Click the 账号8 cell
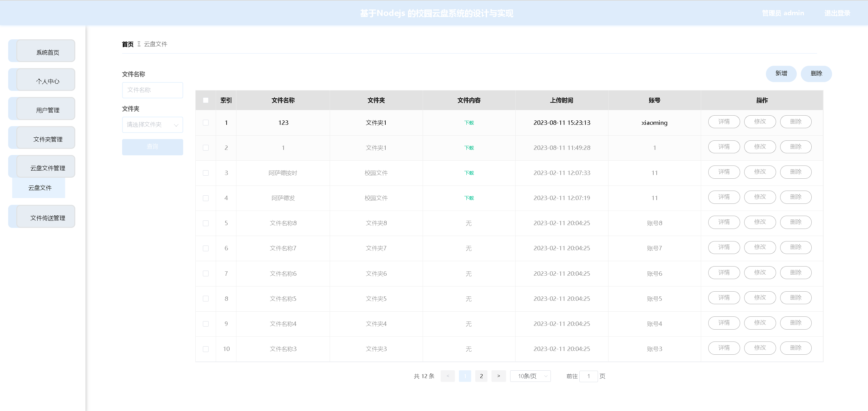The height and width of the screenshot is (411, 868). pos(654,223)
